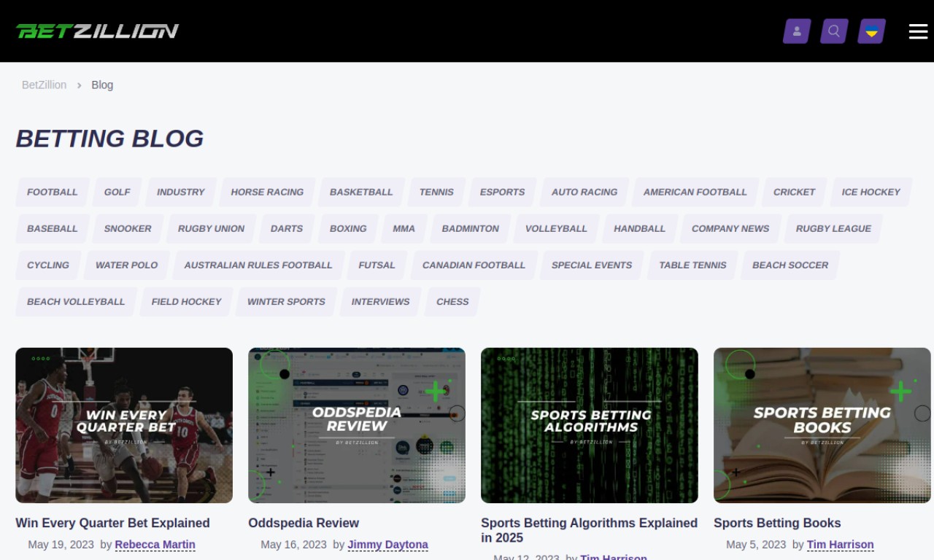The image size is (934, 560).
Task: Filter by Auto Racing tag
Action: click(584, 192)
